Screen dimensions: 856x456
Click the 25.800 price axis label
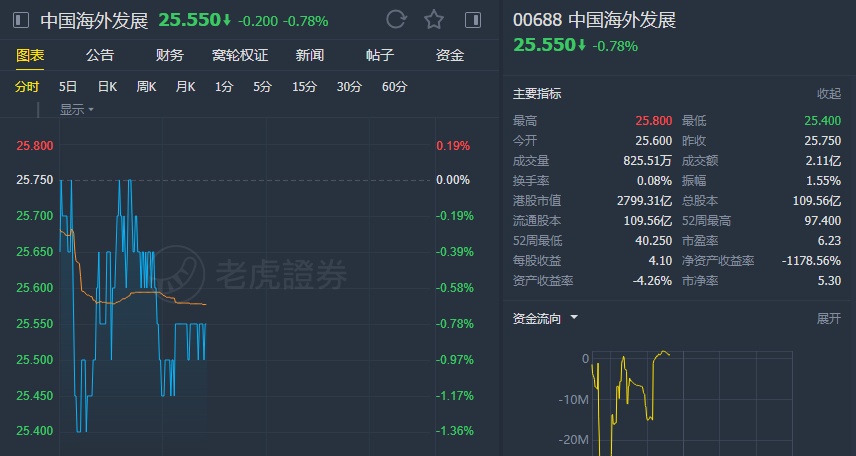35,146
